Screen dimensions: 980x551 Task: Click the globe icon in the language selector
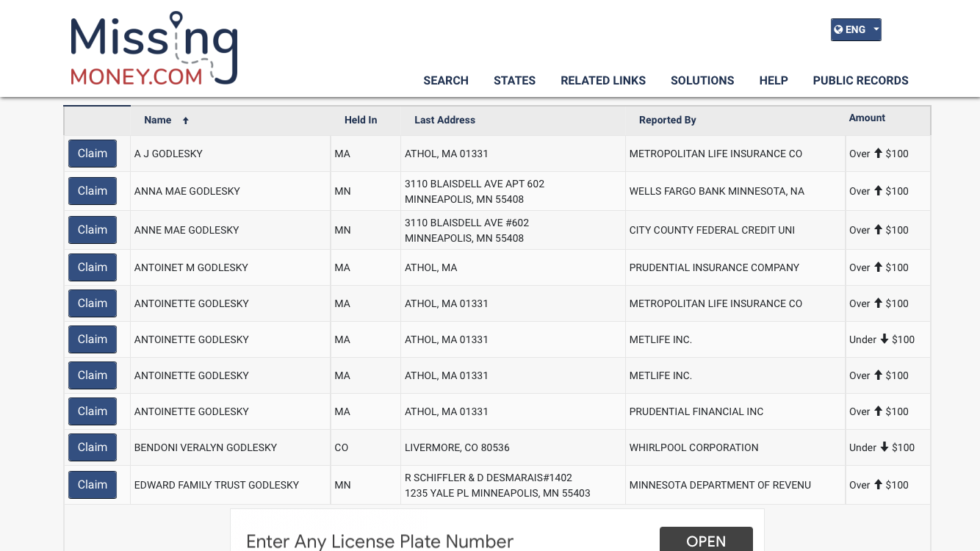pos(838,29)
